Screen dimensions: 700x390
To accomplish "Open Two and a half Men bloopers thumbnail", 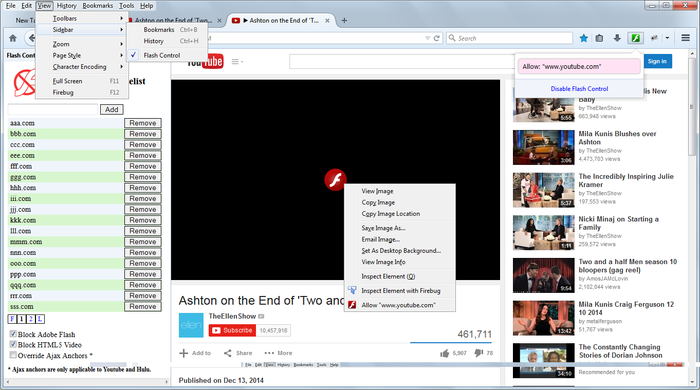I will click(x=544, y=275).
